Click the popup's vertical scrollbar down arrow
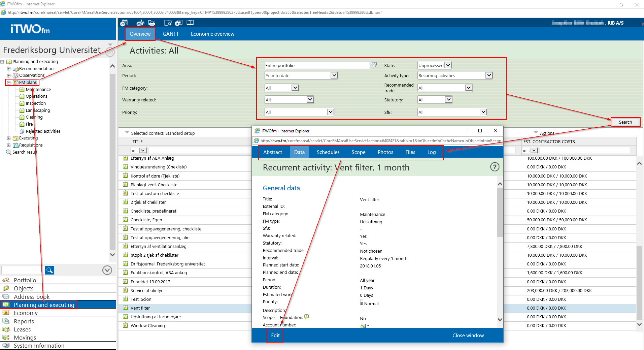 click(500, 320)
